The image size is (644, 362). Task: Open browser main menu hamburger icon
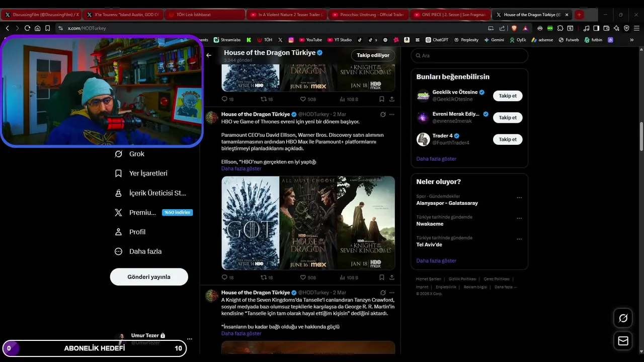pos(636,28)
